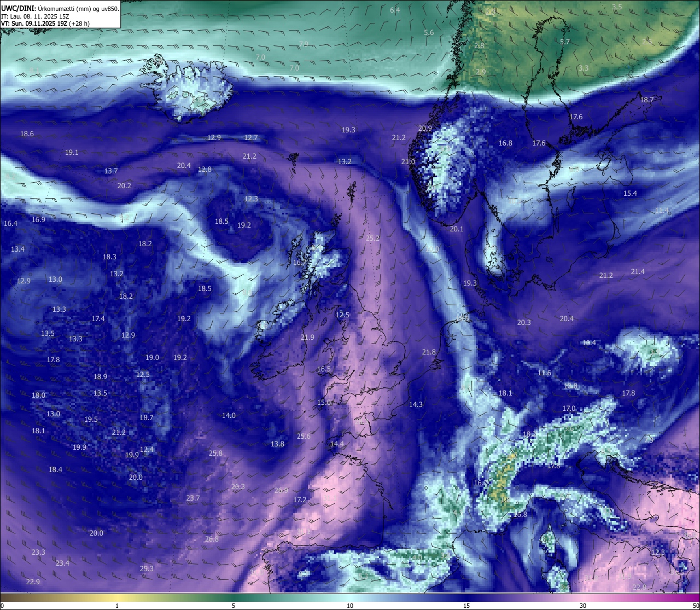Click the "1" tick label on the color scale

117,606
